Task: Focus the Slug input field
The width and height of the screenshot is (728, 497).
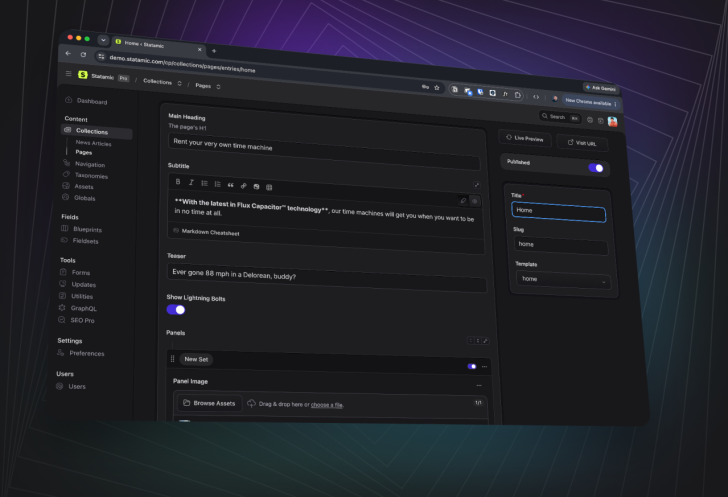Action: [561, 245]
